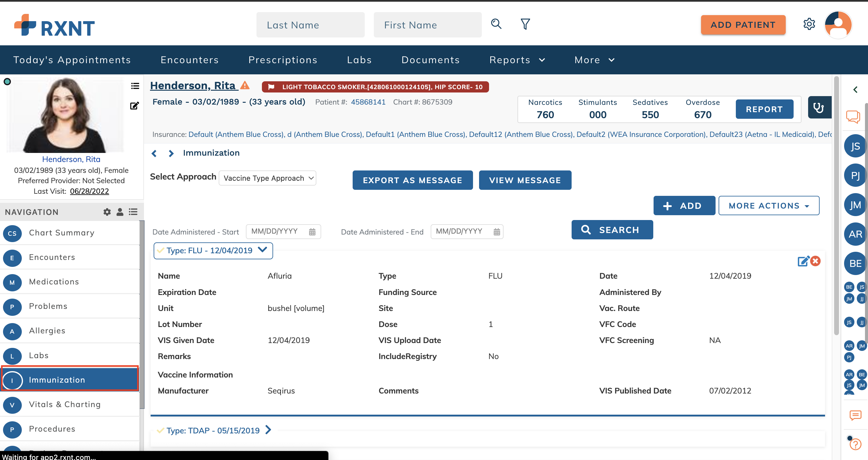
Task: Open the settings gear in header
Action: click(x=809, y=24)
